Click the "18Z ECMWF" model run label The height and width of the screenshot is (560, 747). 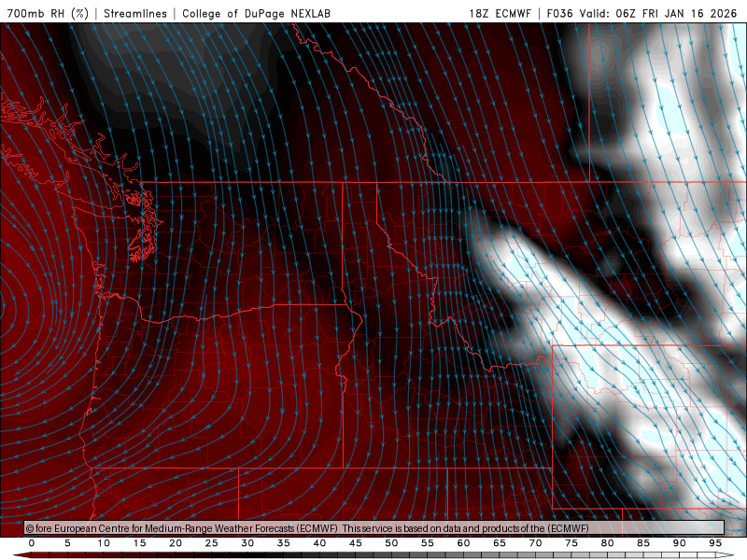point(500,14)
